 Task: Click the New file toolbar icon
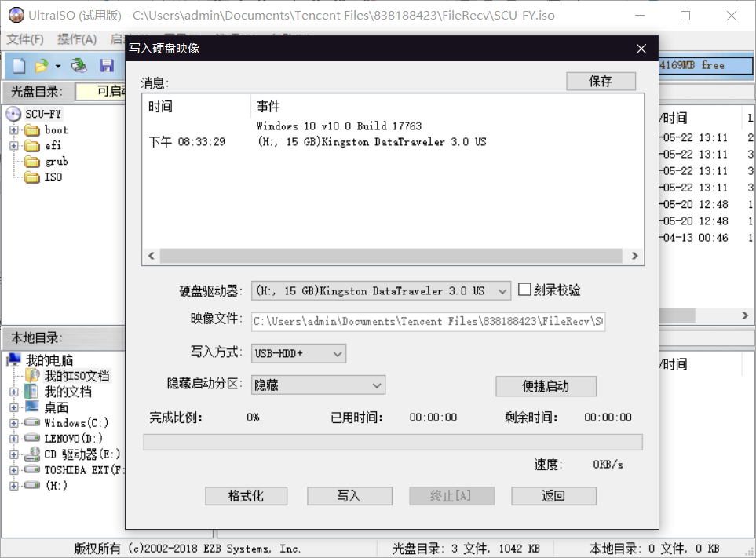(x=19, y=65)
